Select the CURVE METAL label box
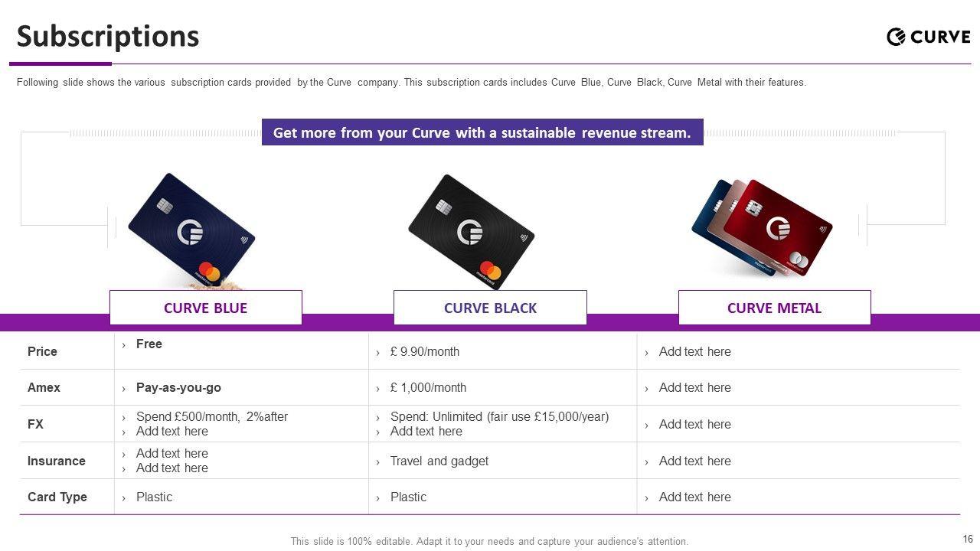Viewport: 980px width, 551px height. 774,308
